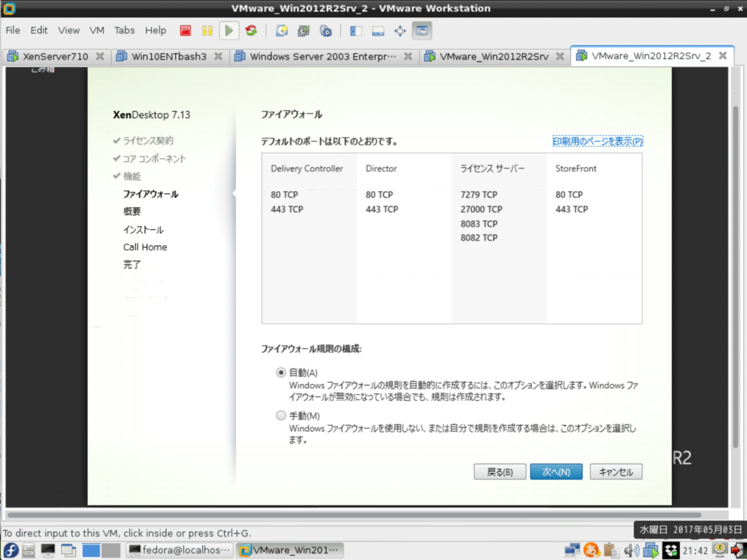This screenshot has height=560, width=747.
Task: Click the clipboard tray icon
Action: 611,551
